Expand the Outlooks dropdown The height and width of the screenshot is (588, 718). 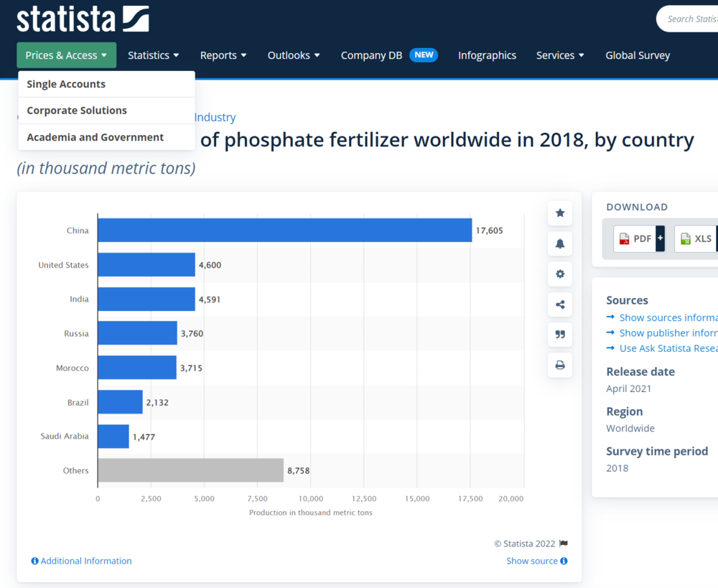[x=294, y=55]
